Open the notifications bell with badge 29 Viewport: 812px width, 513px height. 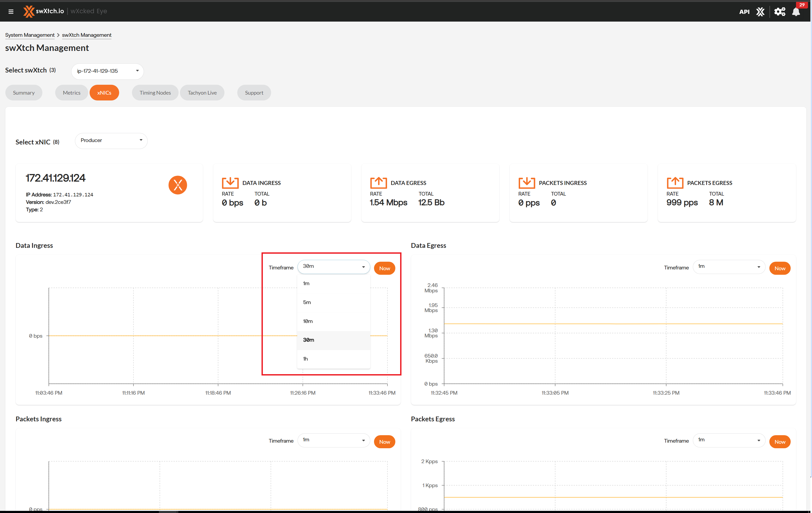click(796, 12)
